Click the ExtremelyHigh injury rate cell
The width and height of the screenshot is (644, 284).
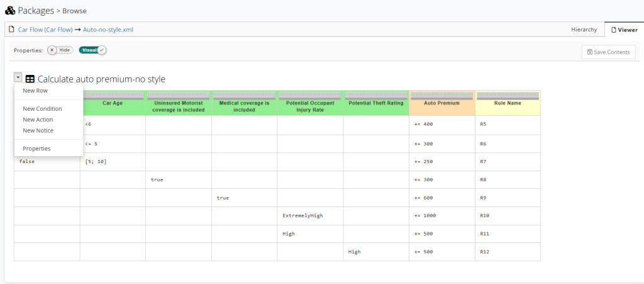tap(310, 216)
